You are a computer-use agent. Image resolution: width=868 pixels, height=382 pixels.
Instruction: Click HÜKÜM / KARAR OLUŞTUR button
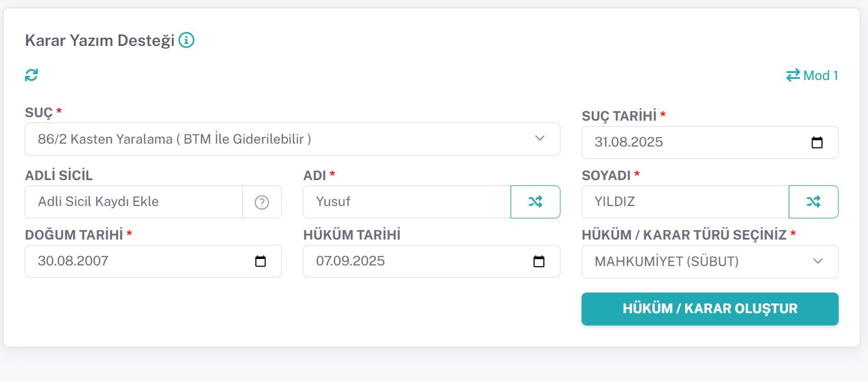point(710,309)
